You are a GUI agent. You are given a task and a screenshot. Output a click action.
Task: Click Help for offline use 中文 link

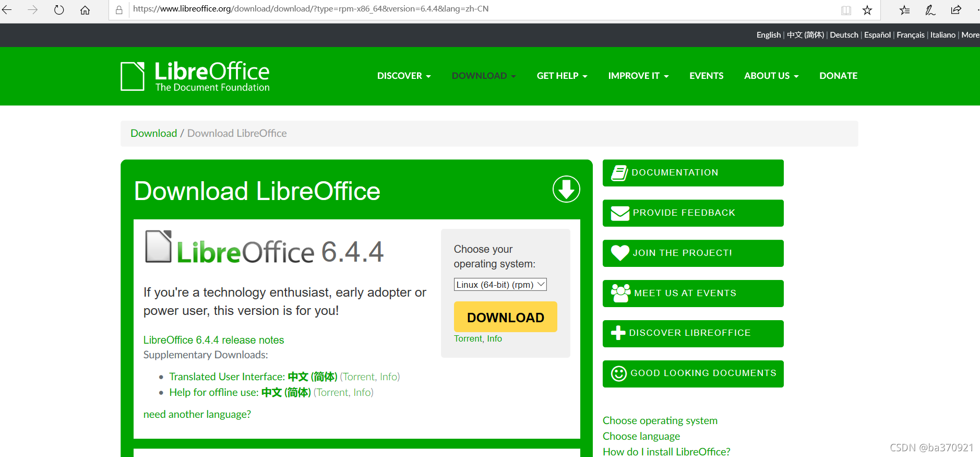(240, 392)
